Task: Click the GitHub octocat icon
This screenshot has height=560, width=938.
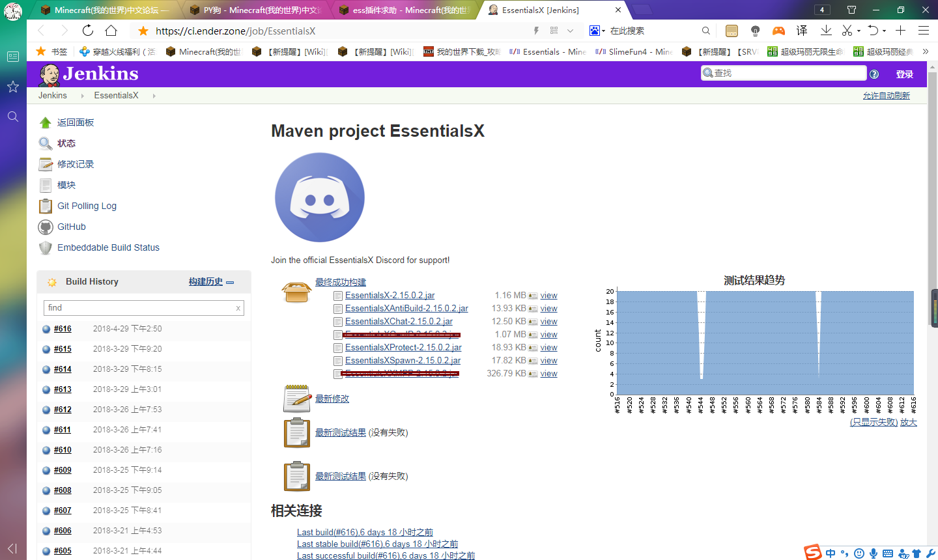Action: (x=46, y=227)
